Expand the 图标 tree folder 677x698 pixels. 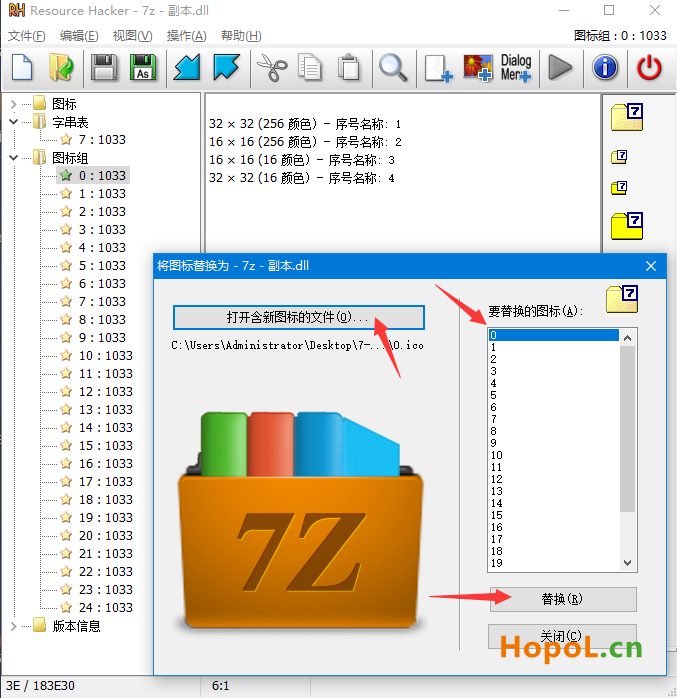13,104
